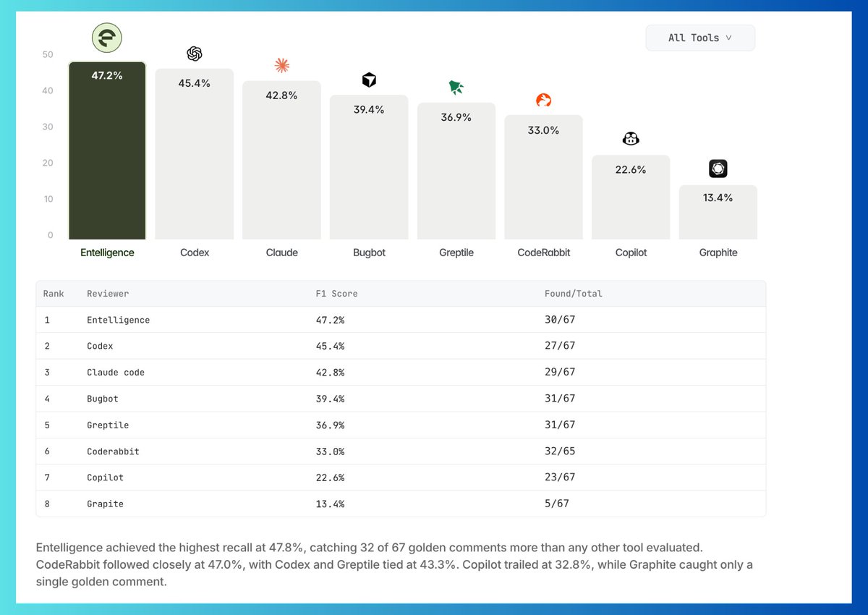Click the 32/65 Found/Total cell
Viewport: 868px width, 615px height.
pos(560,451)
